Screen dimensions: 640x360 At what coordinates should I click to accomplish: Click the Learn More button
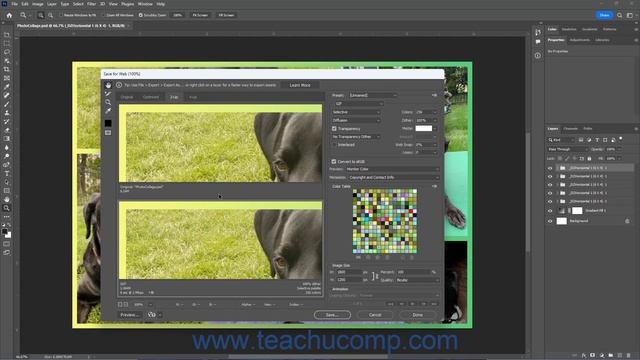point(300,85)
